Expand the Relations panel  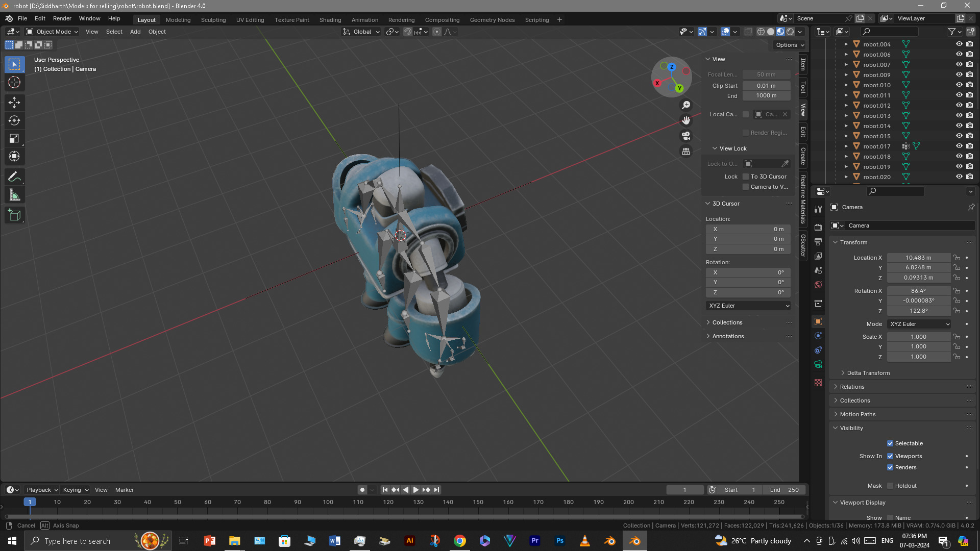click(x=851, y=387)
